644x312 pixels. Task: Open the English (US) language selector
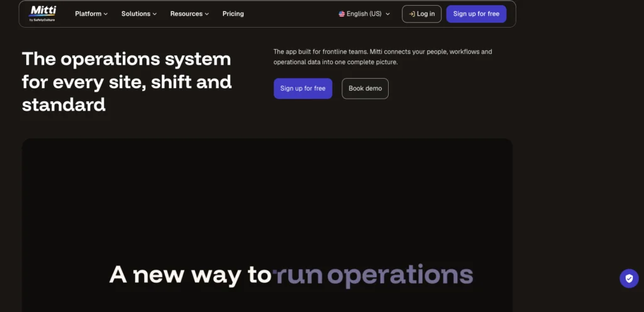tap(364, 14)
